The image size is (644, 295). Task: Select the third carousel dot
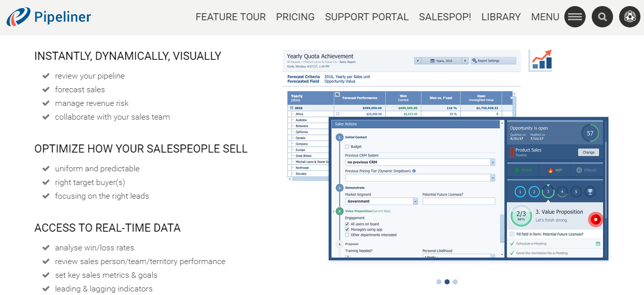click(455, 282)
